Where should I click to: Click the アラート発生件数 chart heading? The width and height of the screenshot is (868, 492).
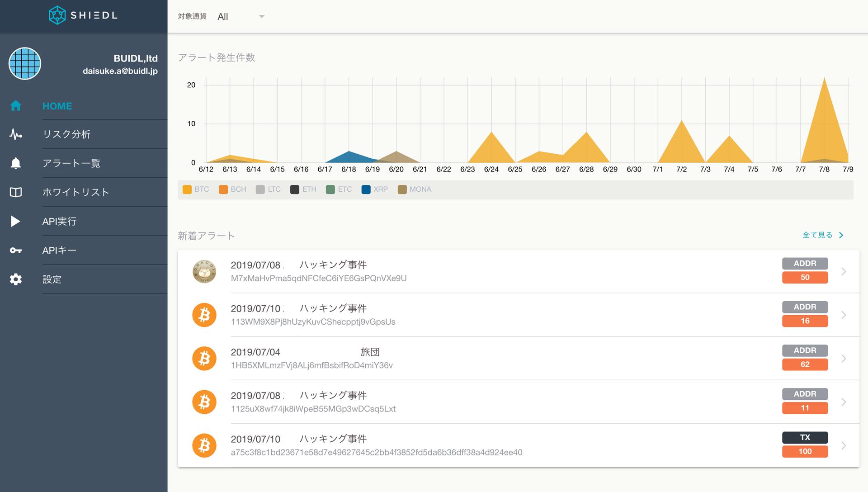point(217,57)
